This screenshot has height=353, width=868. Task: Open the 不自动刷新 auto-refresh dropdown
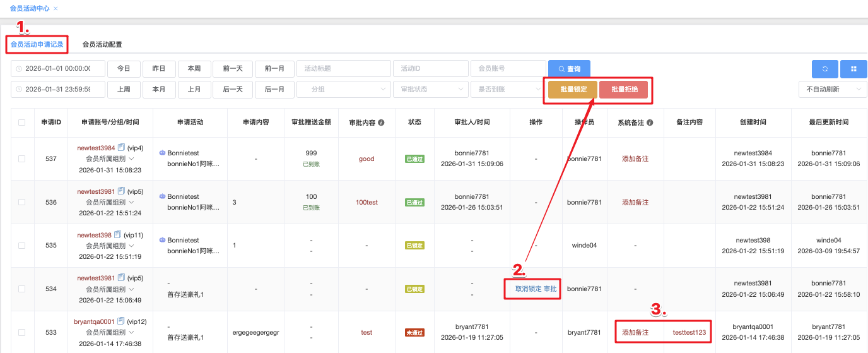click(x=832, y=90)
